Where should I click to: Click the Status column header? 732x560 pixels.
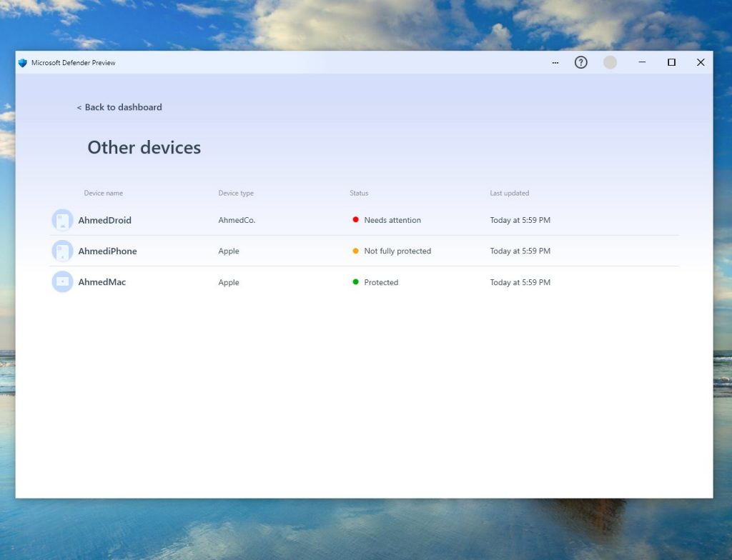pos(359,194)
